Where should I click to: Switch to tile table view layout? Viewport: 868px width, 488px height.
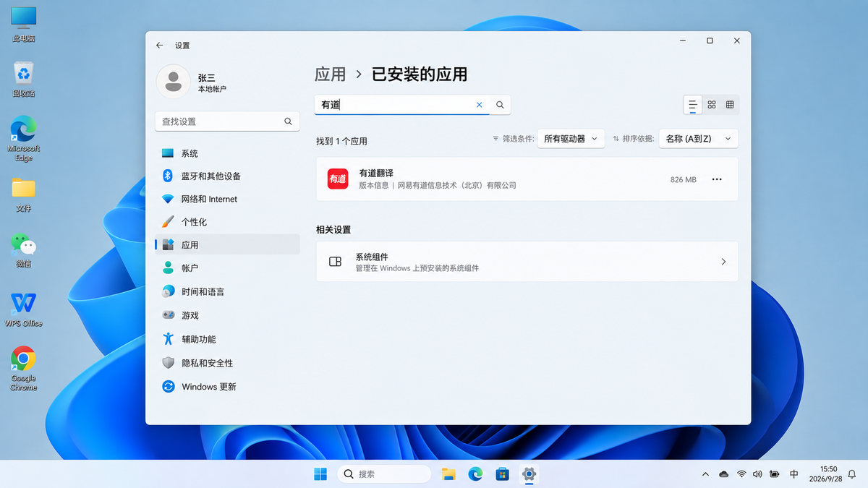730,105
